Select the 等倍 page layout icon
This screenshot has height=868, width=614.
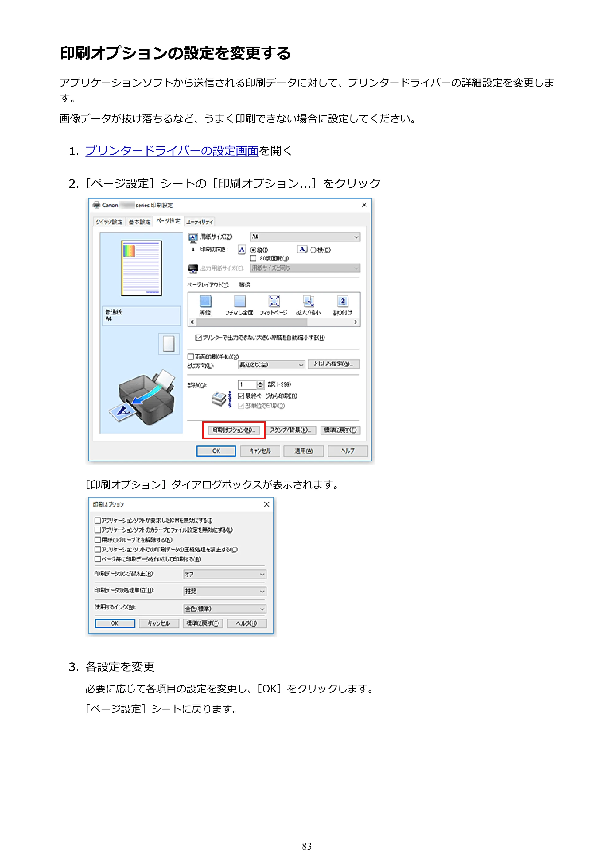[x=205, y=301]
